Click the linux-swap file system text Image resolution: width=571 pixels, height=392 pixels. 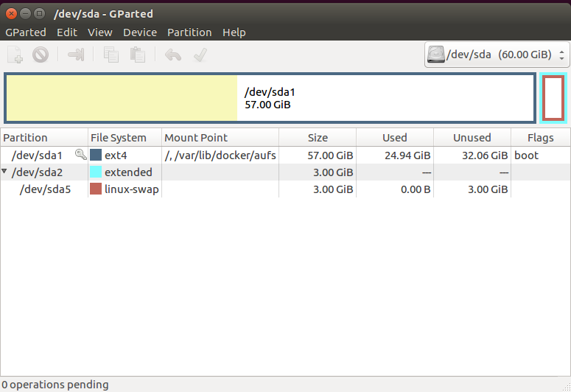[131, 189]
